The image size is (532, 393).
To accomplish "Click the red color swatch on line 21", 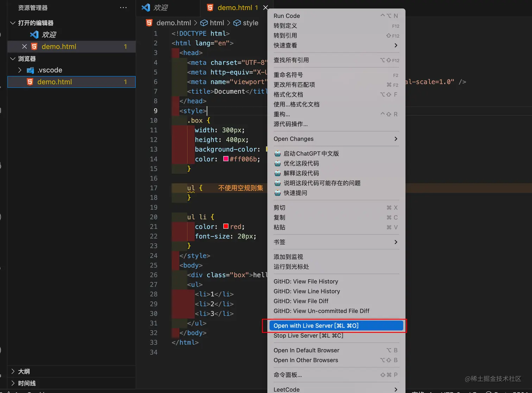I will click(226, 226).
